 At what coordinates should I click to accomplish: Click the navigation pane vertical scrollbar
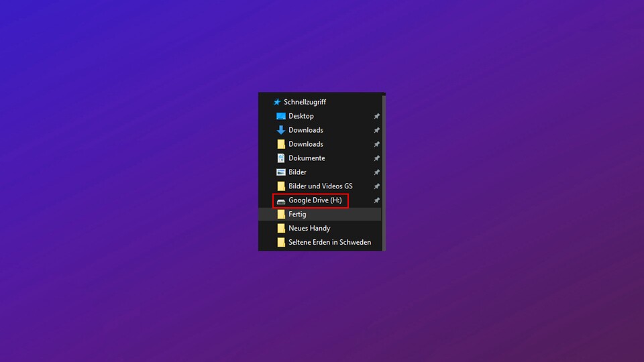pos(384,168)
